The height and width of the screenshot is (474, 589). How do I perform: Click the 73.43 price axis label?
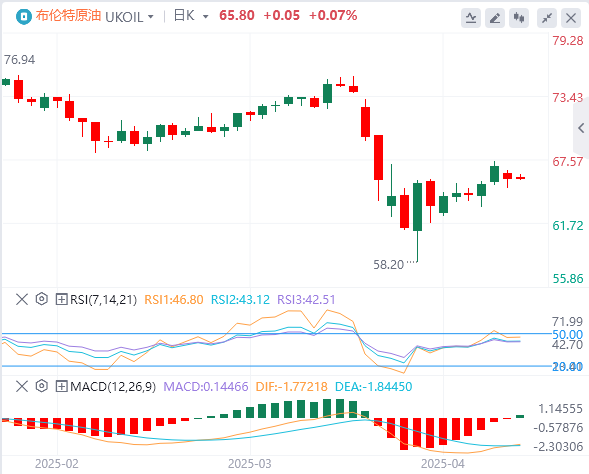coord(568,98)
